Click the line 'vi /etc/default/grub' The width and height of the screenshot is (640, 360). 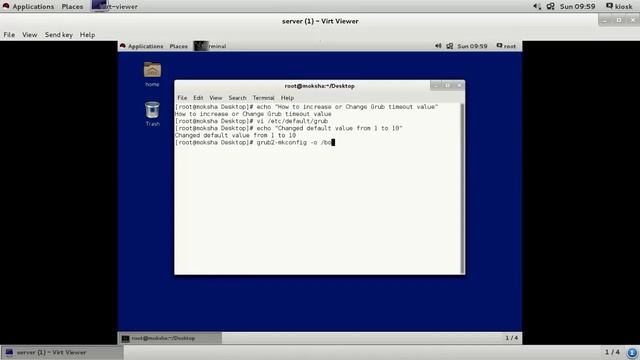pyautogui.click(x=251, y=121)
